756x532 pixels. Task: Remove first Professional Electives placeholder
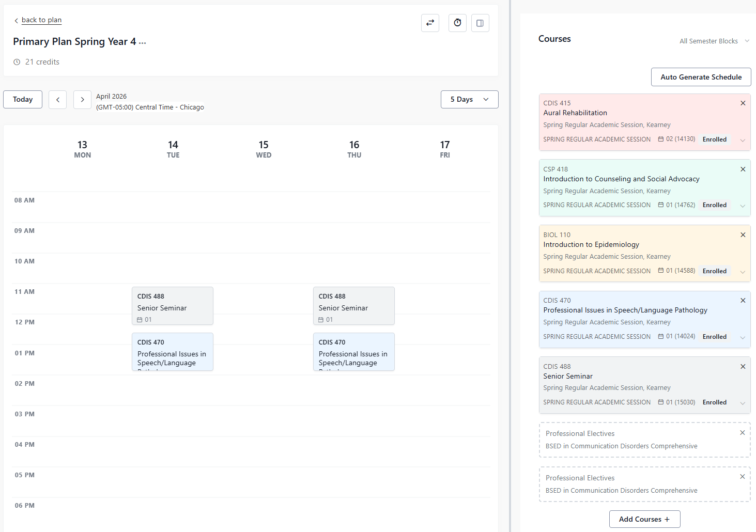(x=742, y=433)
